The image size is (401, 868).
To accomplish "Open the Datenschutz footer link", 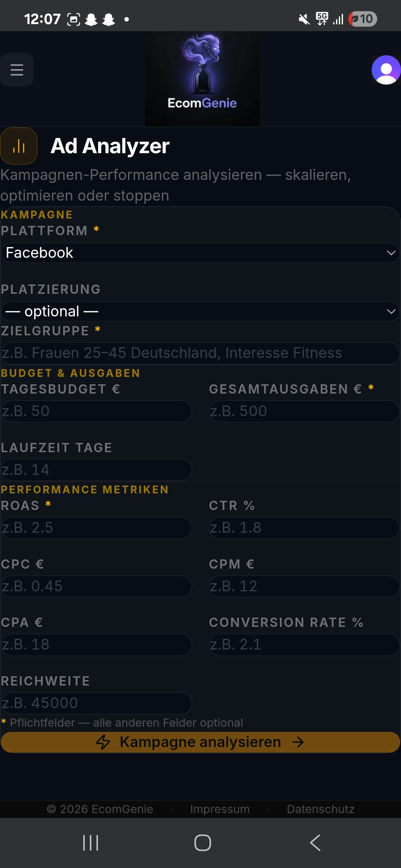I will point(320,809).
